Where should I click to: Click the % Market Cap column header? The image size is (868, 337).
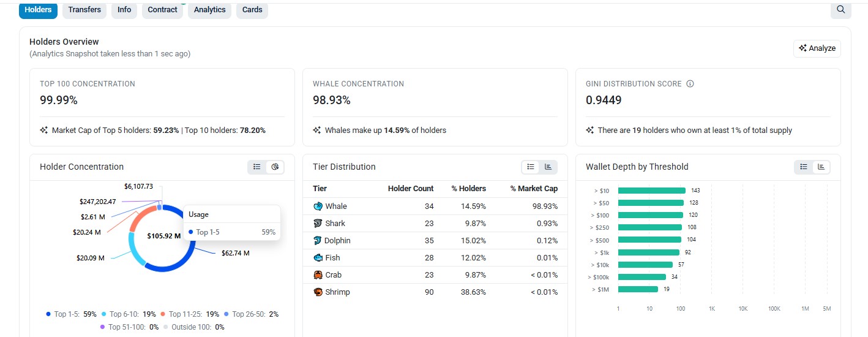pyautogui.click(x=534, y=189)
